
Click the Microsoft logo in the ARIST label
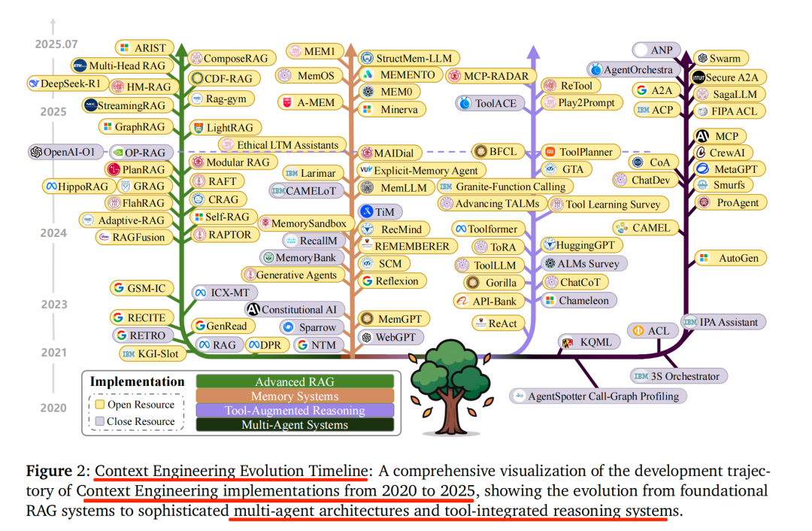[124, 47]
